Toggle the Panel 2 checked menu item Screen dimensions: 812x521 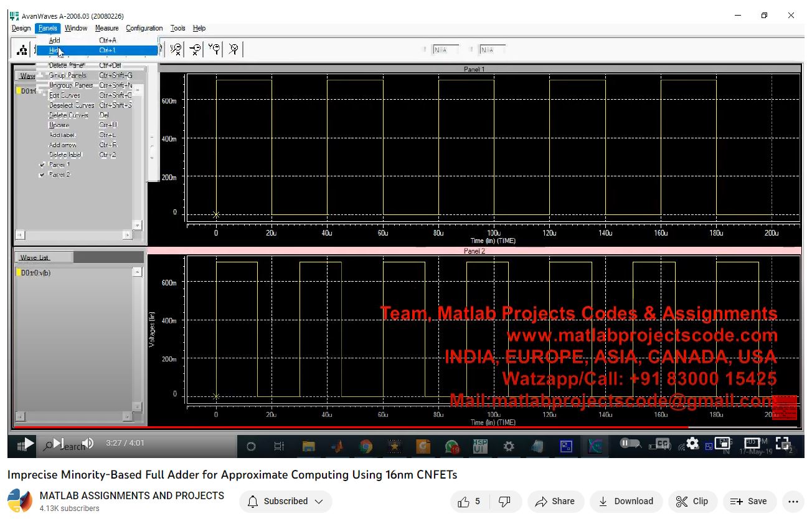pos(59,175)
